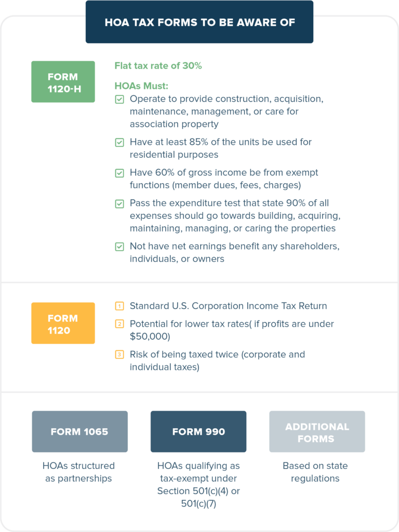Click 'HOAs structured as partnerships' caption
Image resolution: width=399 pixels, height=532 pixels.
coord(78,472)
